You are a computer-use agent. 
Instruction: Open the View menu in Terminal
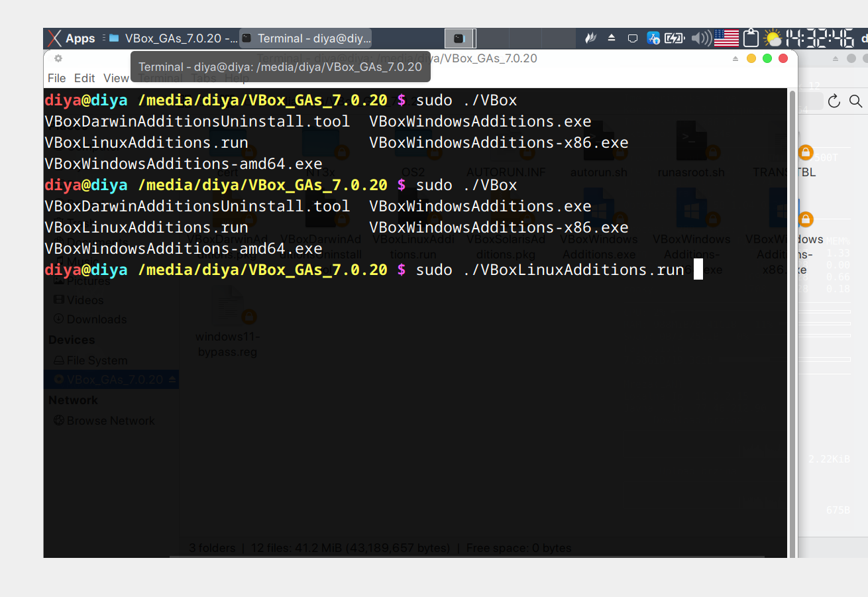tap(116, 78)
